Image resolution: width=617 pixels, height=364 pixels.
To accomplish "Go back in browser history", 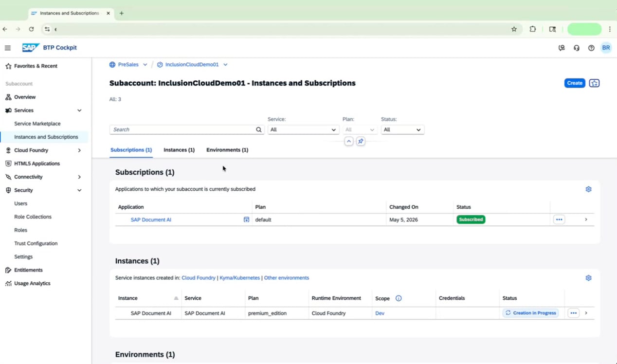I will click(x=5, y=29).
